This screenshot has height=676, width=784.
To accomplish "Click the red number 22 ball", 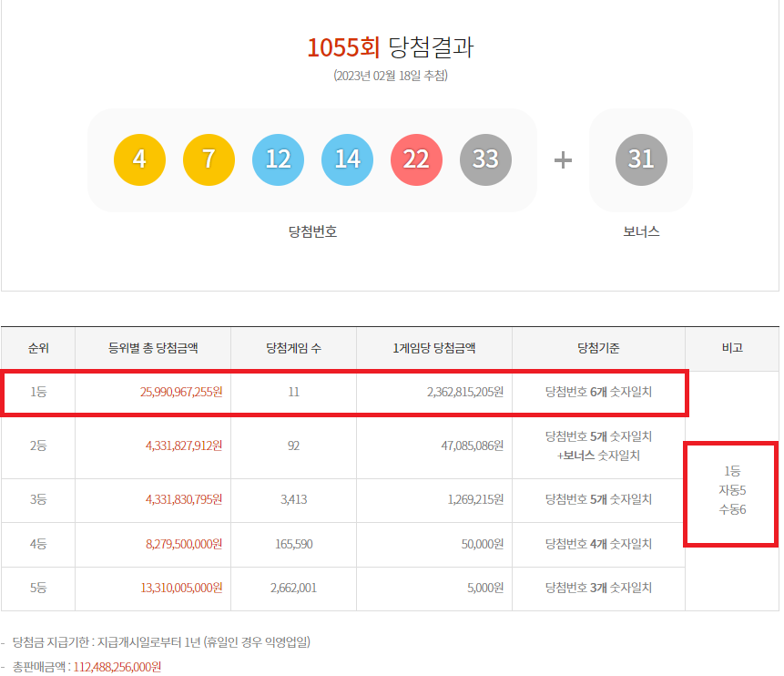I will 416,159.
